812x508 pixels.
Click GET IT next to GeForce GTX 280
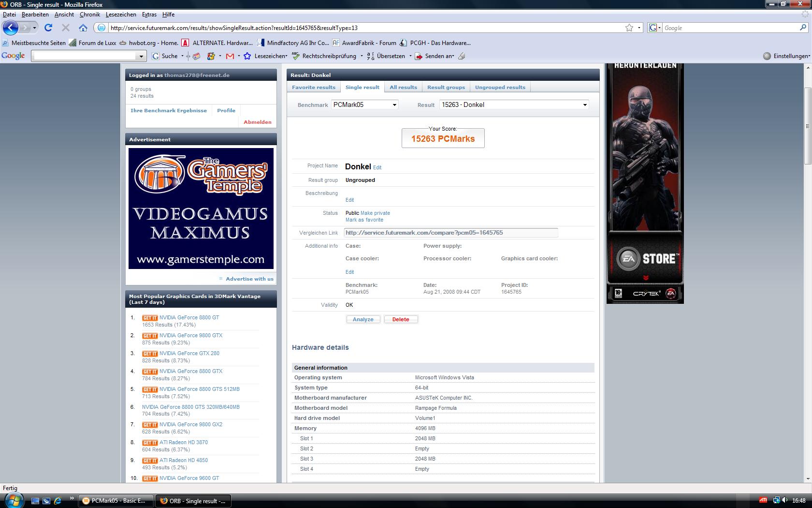150,354
